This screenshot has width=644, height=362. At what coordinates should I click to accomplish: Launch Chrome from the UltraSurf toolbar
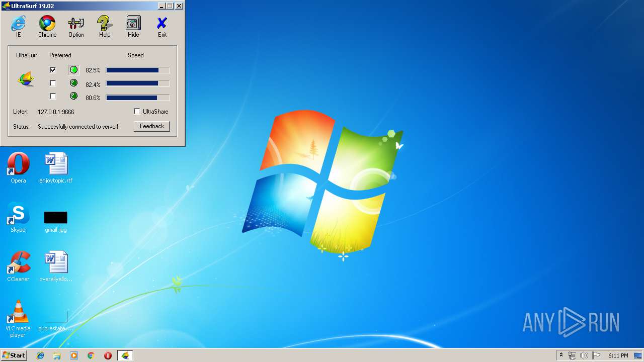(x=47, y=26)
